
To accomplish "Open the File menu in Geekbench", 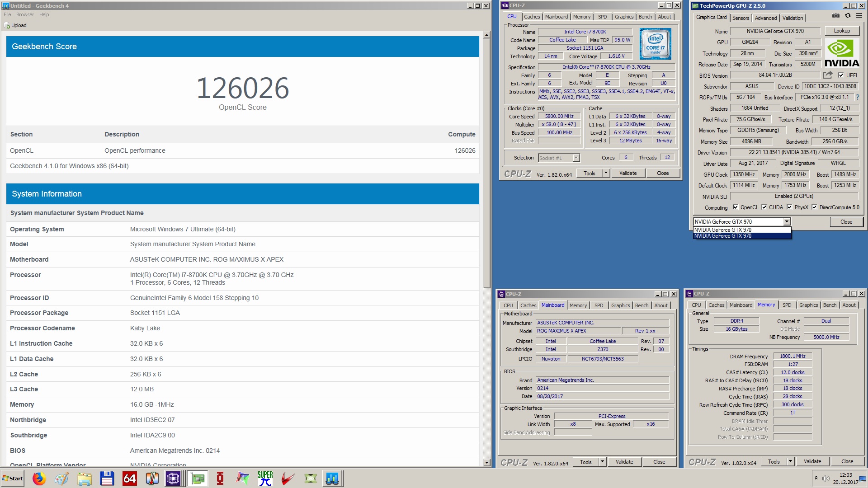I will click(x=7, y=14).
